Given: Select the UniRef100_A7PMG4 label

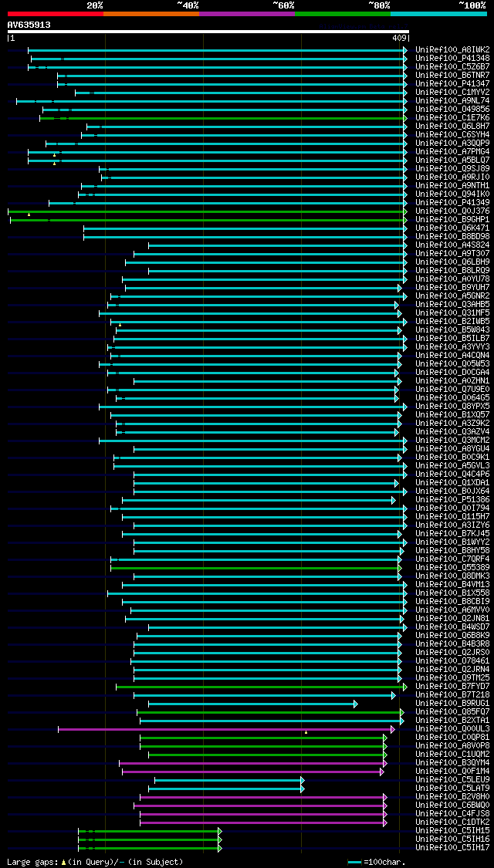Looking at the screenshot, I should coord(452,152).
